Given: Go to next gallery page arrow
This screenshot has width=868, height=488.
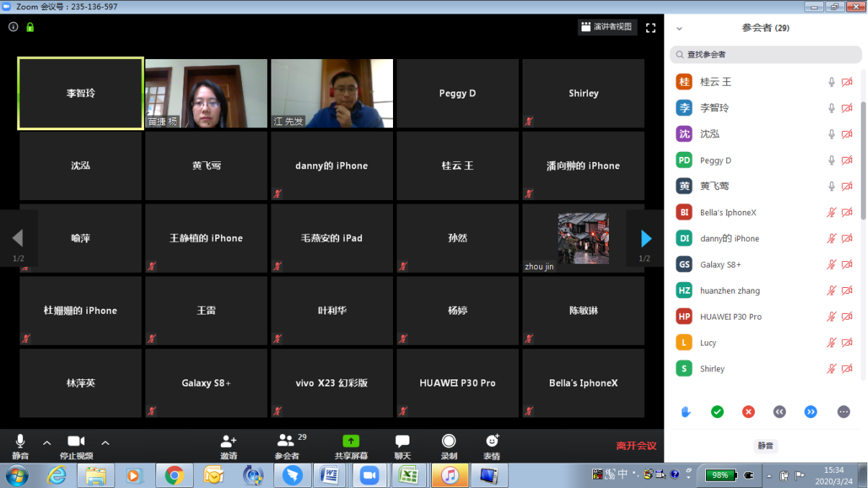Looking at the screenshot, I should point(646,238).
